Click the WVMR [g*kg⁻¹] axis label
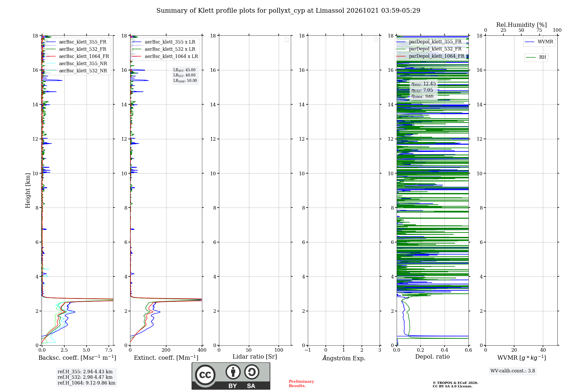Image resolution: width=577 pixels, height=392 pixels. pyautogui.click(x=522, y=358)
